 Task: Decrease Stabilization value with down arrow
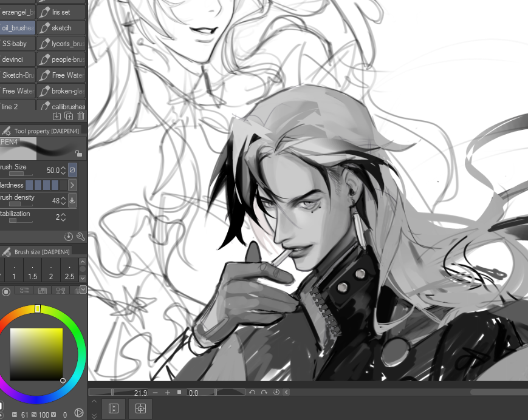point(63,220)
